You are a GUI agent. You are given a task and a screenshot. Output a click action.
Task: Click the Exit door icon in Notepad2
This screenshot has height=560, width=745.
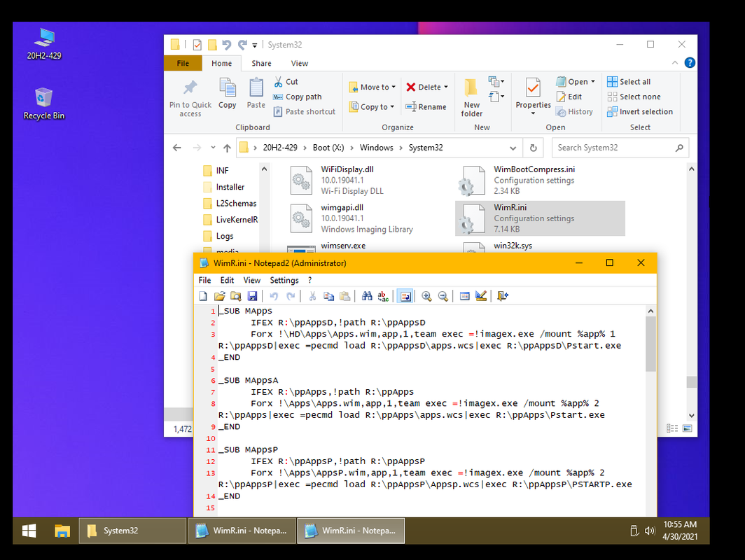tap(503, 296)
